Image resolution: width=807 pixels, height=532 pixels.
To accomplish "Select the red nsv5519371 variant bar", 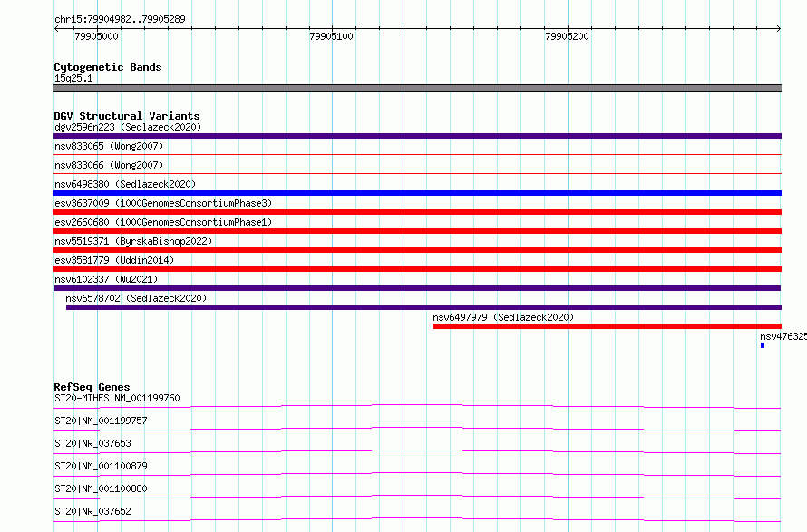I will pos(417,250).
